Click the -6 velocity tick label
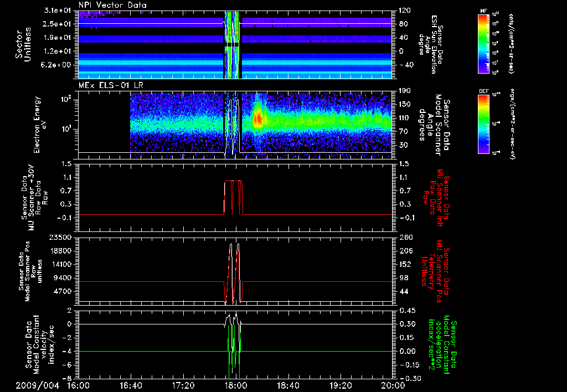The width and height of the screenshot is (567, 392). click(67, 365)
